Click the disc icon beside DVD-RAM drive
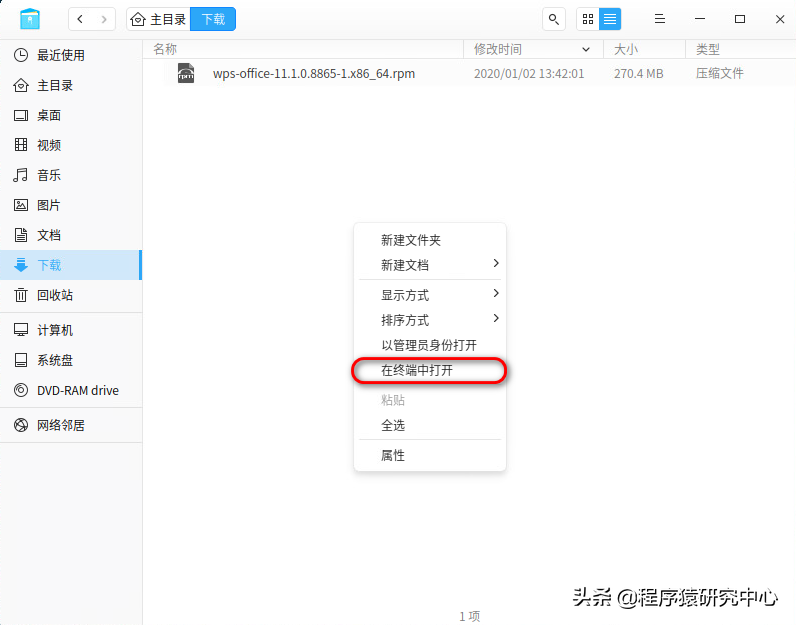Image resolution: width=796 pixels, height=625 pixels. 21,390
